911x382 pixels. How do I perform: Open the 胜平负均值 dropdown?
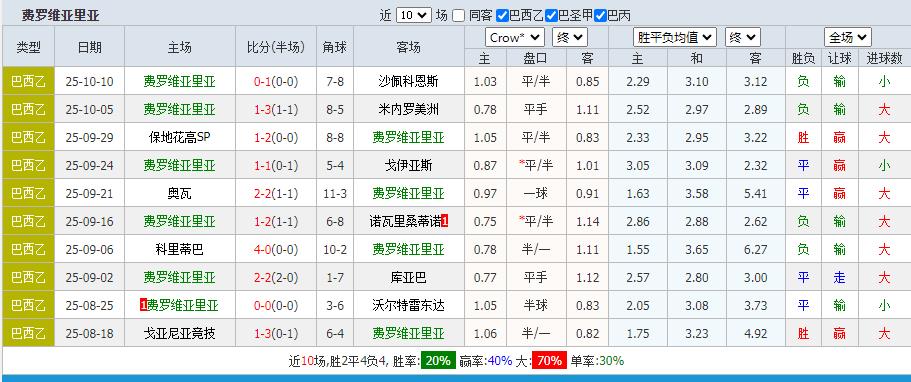(675, 38)
